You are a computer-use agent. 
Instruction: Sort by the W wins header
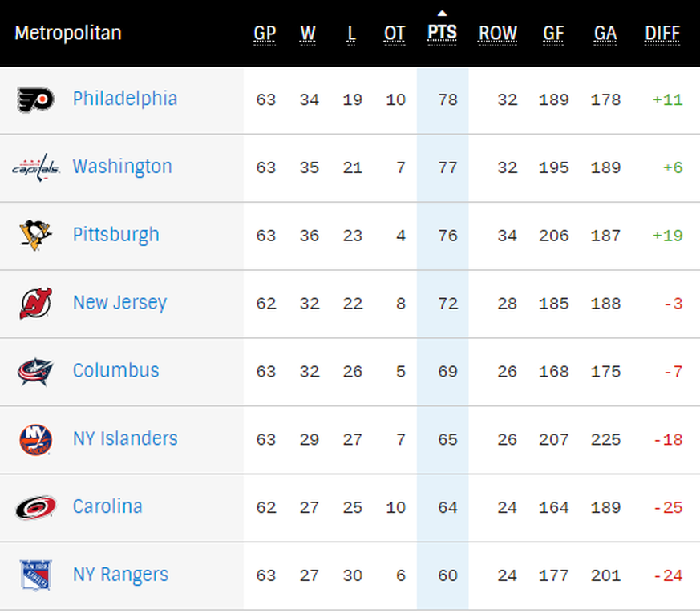[x=308, y=34]
